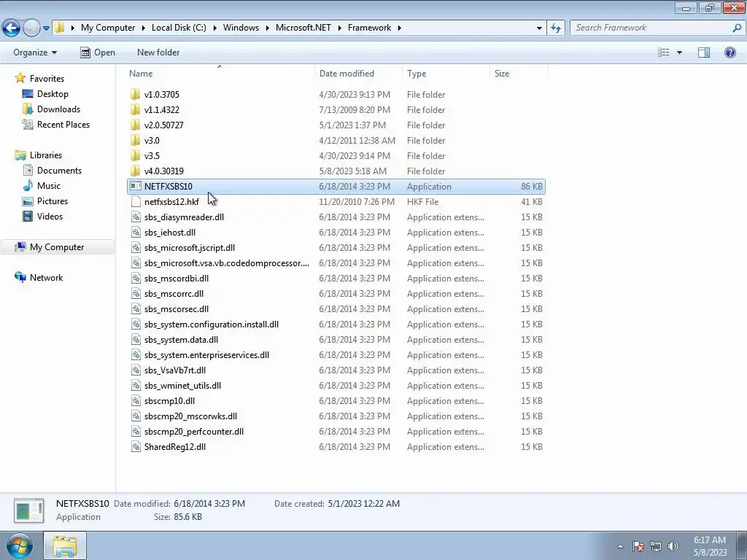Viewport: 747px width, 560px height.
Task: Open the address bar history dropdown
Action: (539, 28)
